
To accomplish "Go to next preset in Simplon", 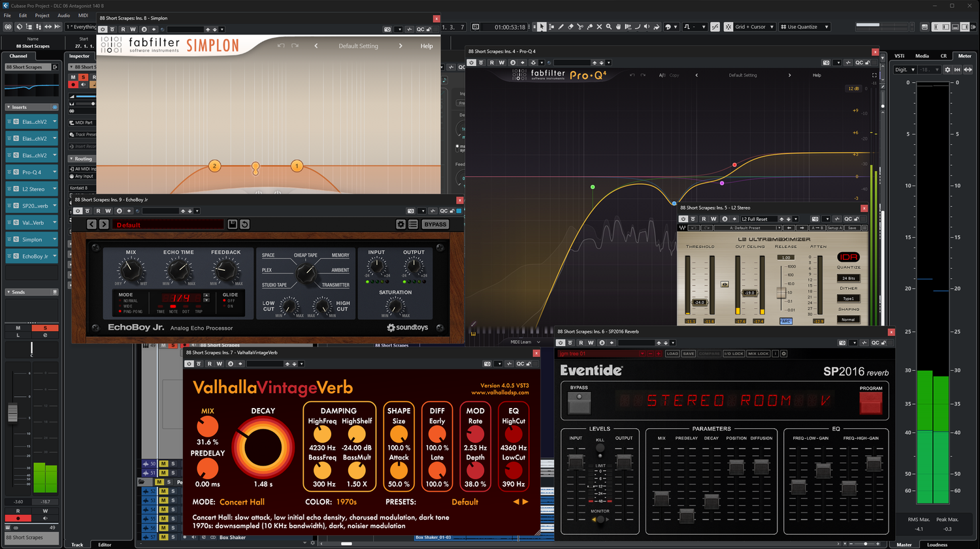I will pos(400,46).
